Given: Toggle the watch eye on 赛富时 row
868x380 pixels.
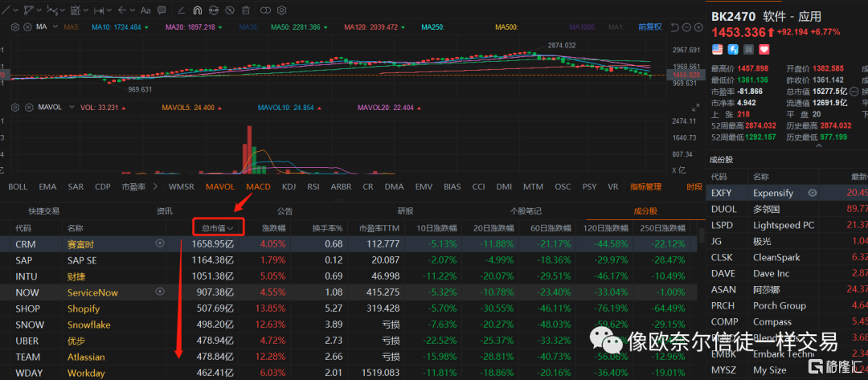Looking at the screenshot, I should point(161,243).
